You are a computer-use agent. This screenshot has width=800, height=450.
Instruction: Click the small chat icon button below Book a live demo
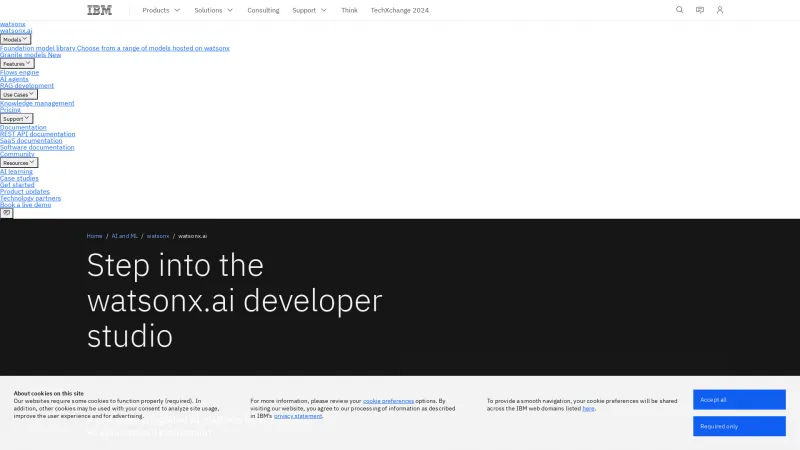(x=6, y=213)
